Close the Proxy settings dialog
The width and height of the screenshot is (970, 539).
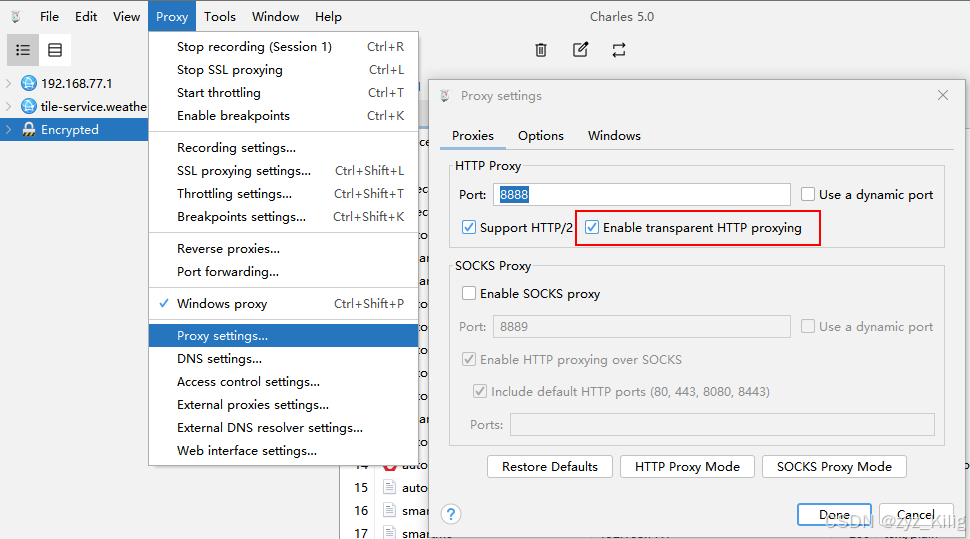tap(943, 95)
